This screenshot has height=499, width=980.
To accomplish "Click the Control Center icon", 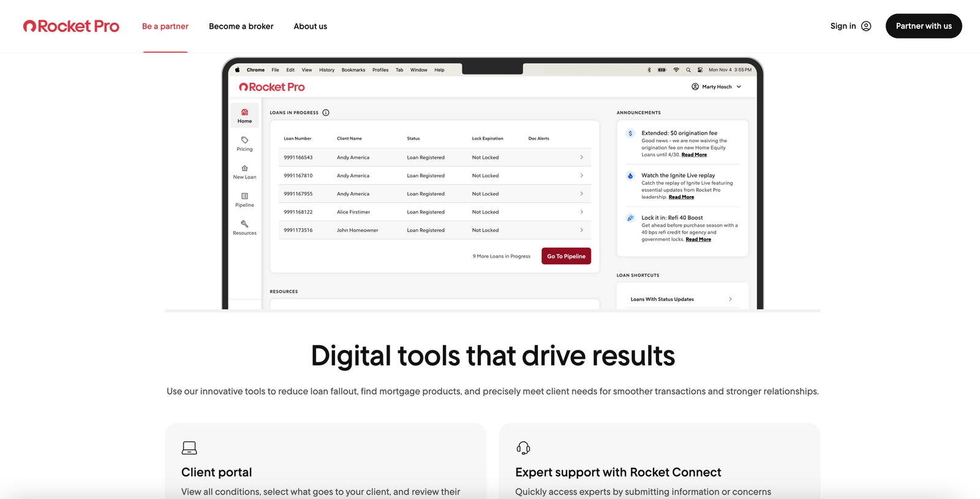I will click(700, 70).
